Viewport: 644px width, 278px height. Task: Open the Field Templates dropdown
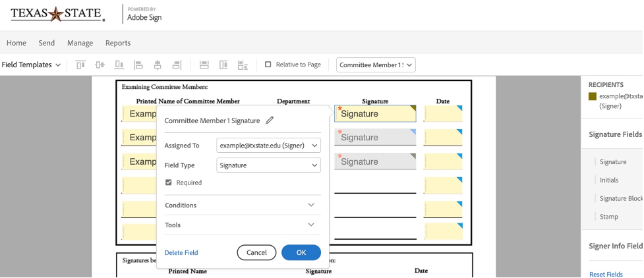pos(31,65)
